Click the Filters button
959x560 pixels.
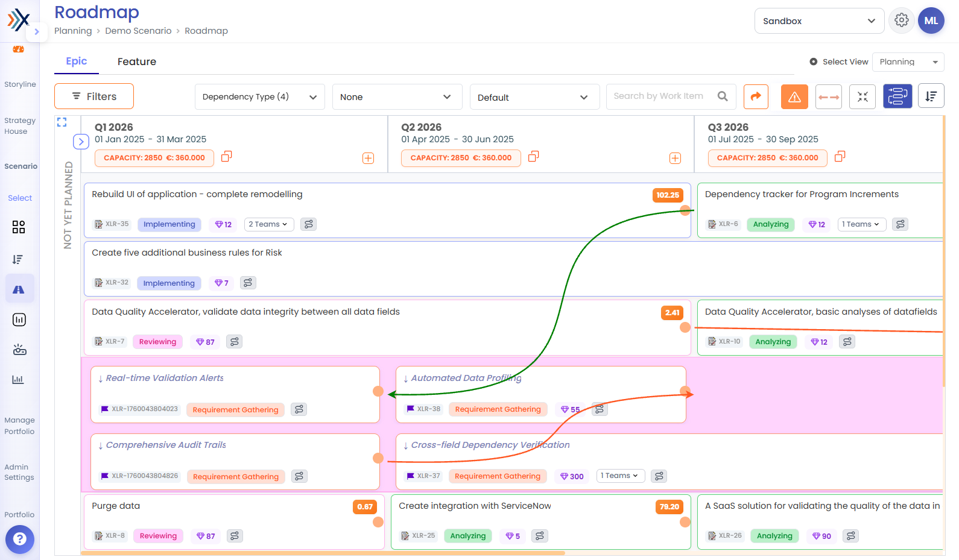click(x=94, y=96)
